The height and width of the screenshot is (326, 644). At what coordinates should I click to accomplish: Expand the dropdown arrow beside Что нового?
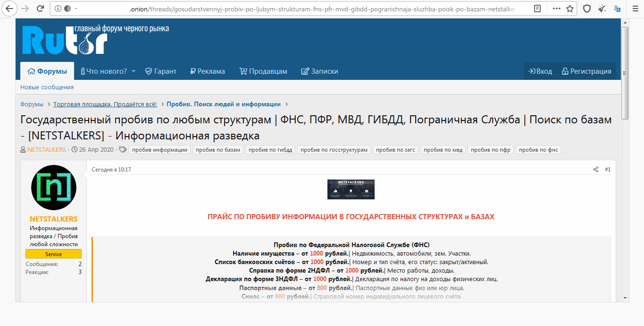[x=134, y=71]
